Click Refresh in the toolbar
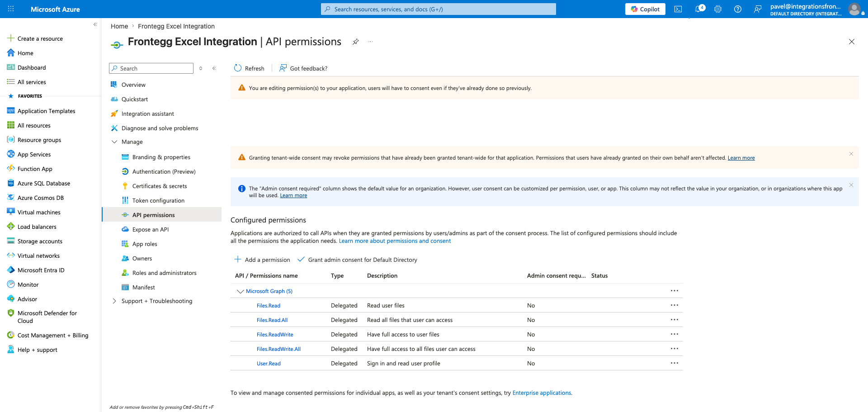This screenshot has width=868, height=412. coord(249,68)
